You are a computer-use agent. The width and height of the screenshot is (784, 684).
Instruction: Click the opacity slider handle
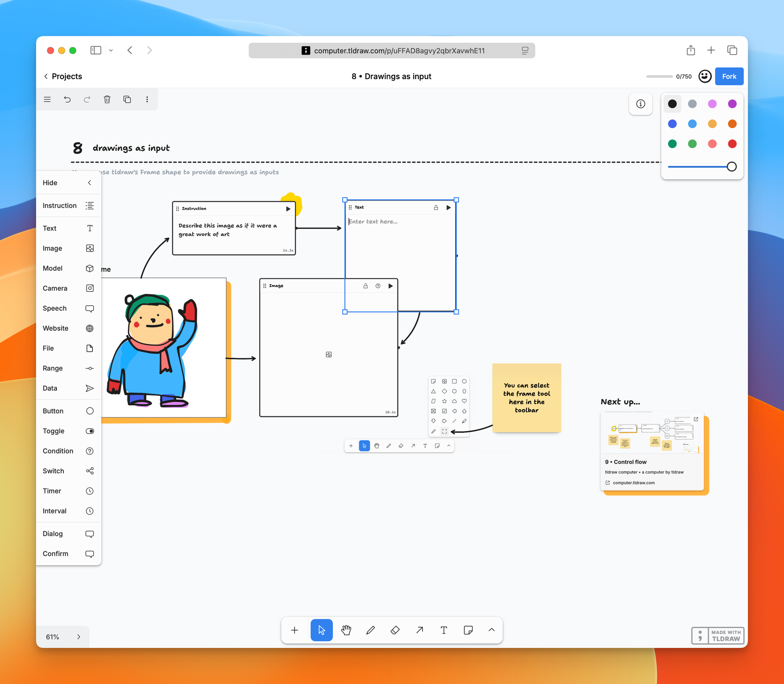point(731,167)
